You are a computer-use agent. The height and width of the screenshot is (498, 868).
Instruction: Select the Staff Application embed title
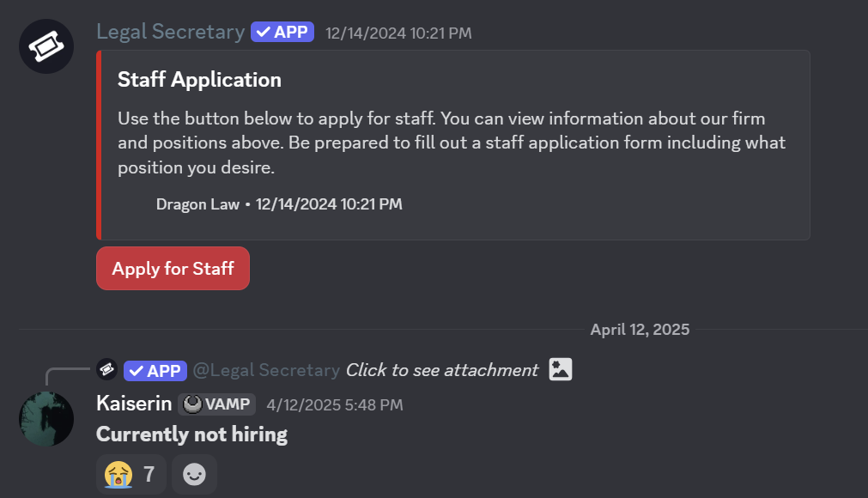pyautogui.click(x=199, y=80)
